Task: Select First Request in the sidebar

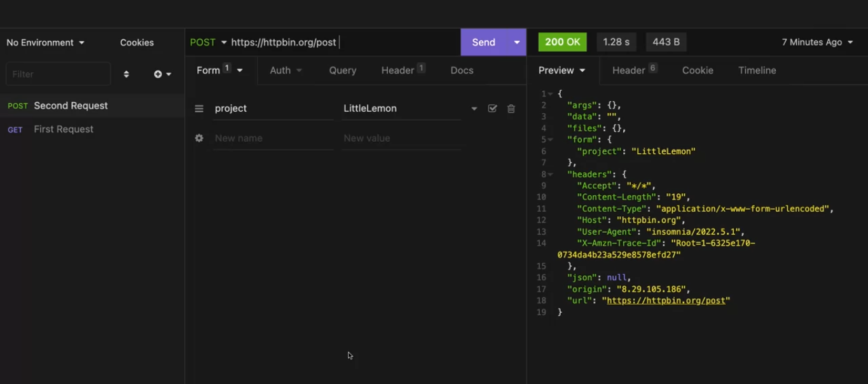Action: tap(64, 129)
